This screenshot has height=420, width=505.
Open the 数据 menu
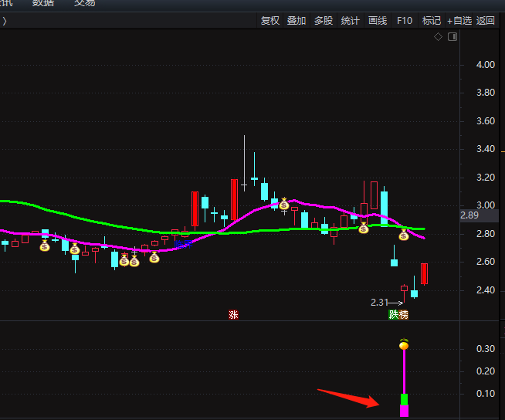[43, 3]
